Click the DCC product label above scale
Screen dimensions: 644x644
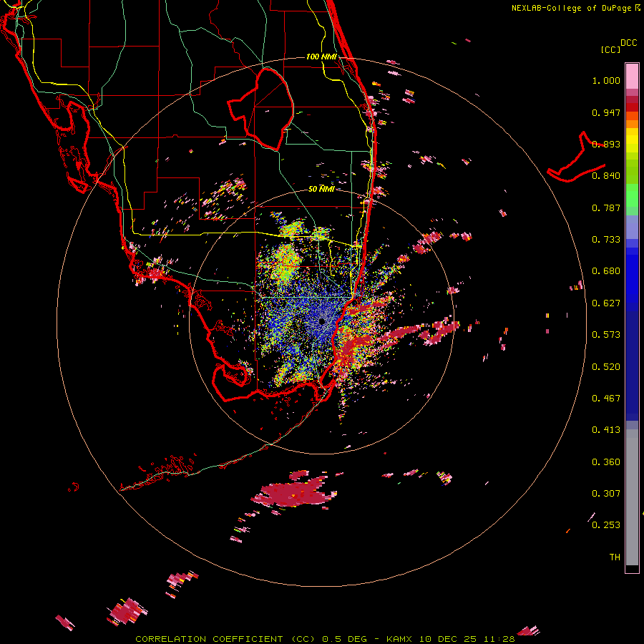(x=629, y=43)
